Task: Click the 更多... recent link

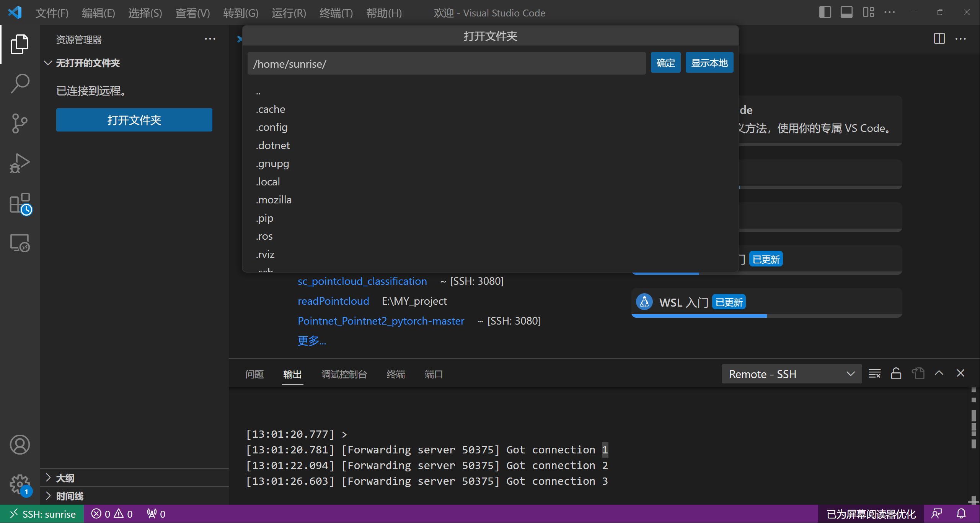Action: tap(312, 341)
